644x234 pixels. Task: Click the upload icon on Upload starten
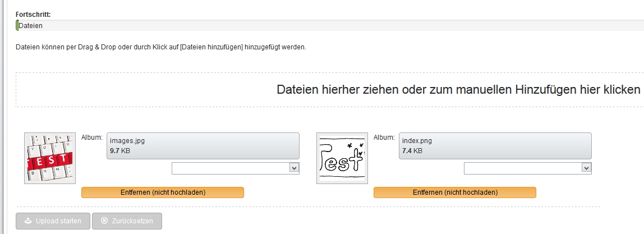click(27, 221)
